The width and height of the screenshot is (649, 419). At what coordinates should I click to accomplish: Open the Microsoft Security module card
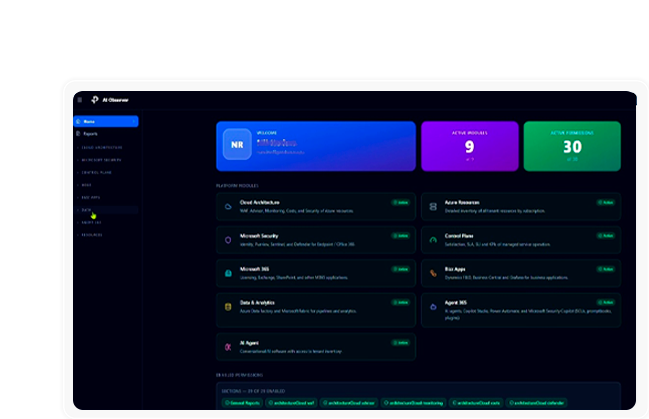(x=316, y=240)
